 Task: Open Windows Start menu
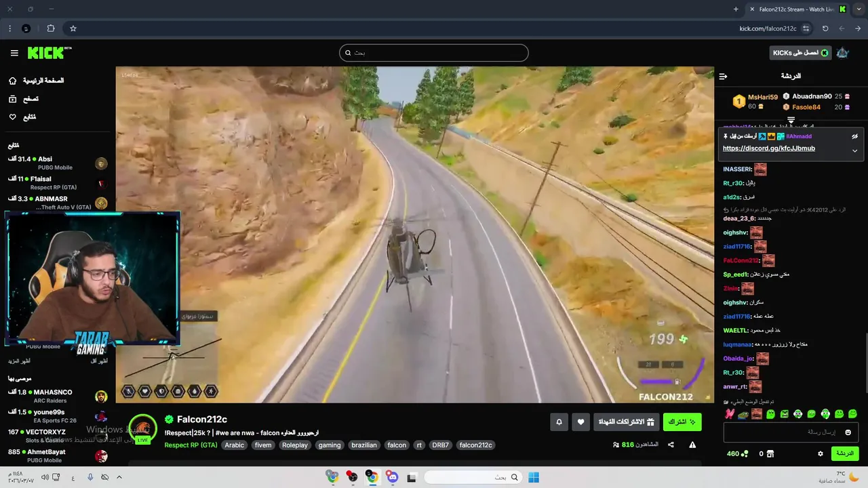point(534,477)
